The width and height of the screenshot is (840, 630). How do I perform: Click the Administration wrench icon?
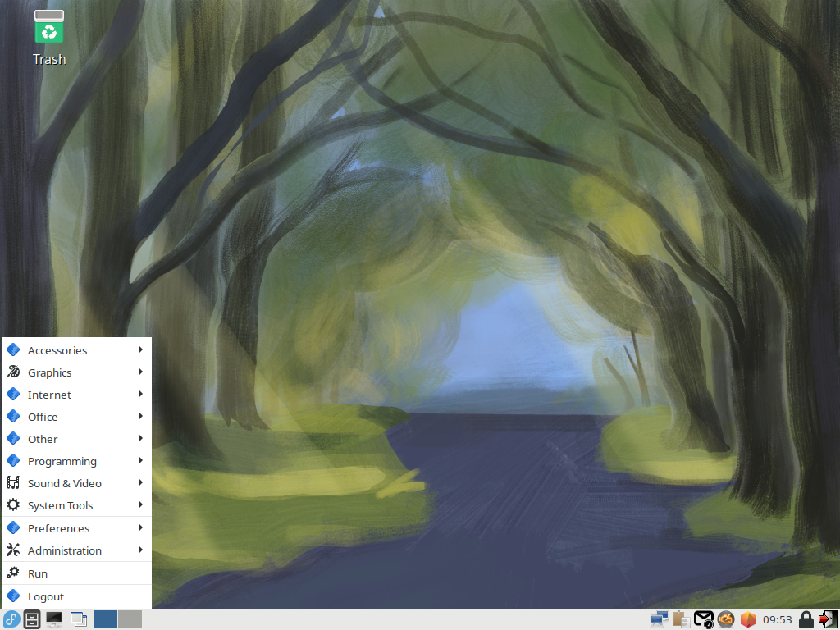click(13, 550)
